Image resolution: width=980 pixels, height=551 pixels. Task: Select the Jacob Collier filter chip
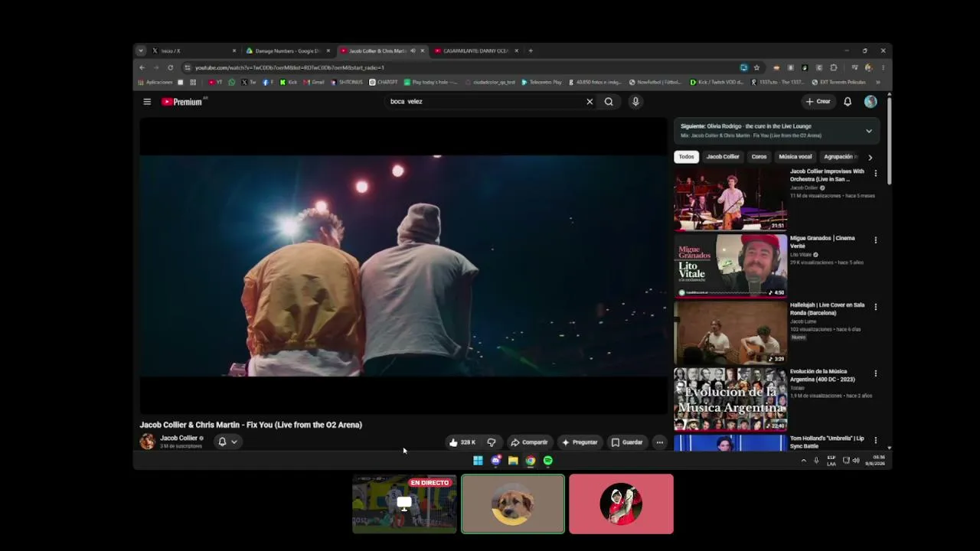[723, 157]
